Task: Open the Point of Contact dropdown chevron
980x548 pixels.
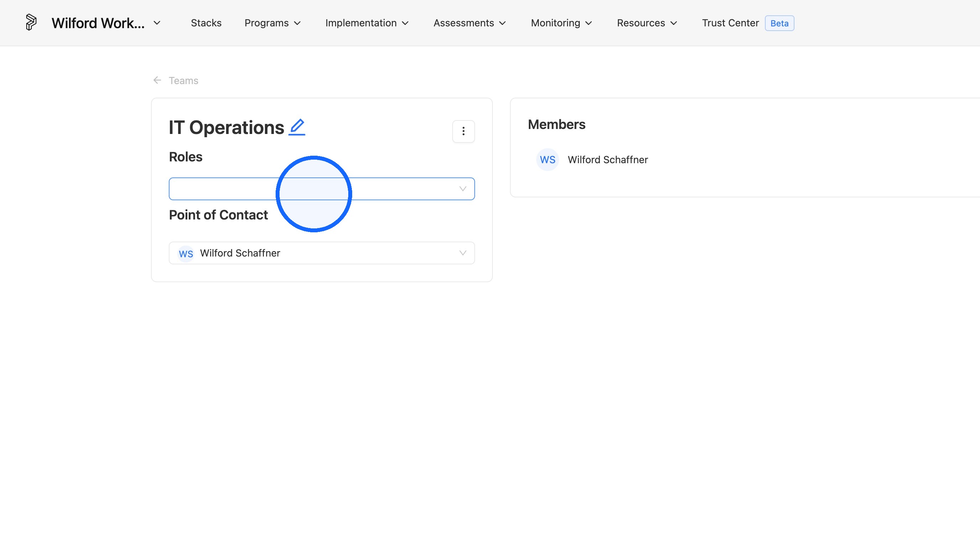Action: [x=463, y=253]
